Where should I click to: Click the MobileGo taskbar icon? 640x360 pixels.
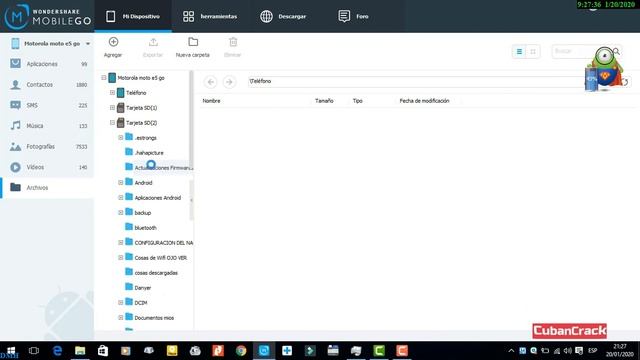pos(264,351)
